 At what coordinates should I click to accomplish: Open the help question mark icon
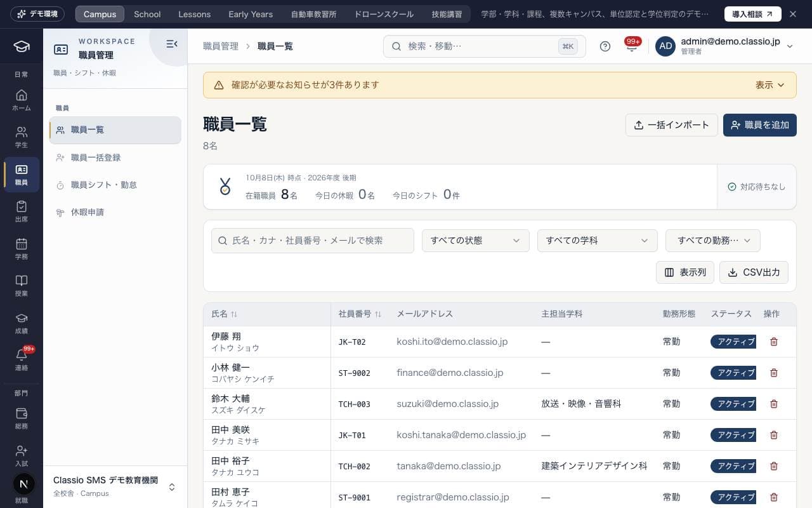click(x=605, y=46)
